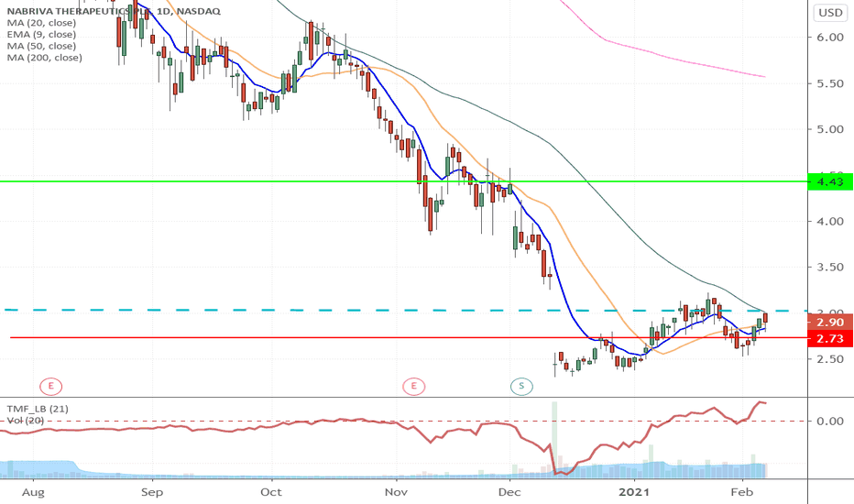Screen dimensions: 854x504
Task: Click the Nabriva Therapeutics symbol title
Action: tap(114, 11)
